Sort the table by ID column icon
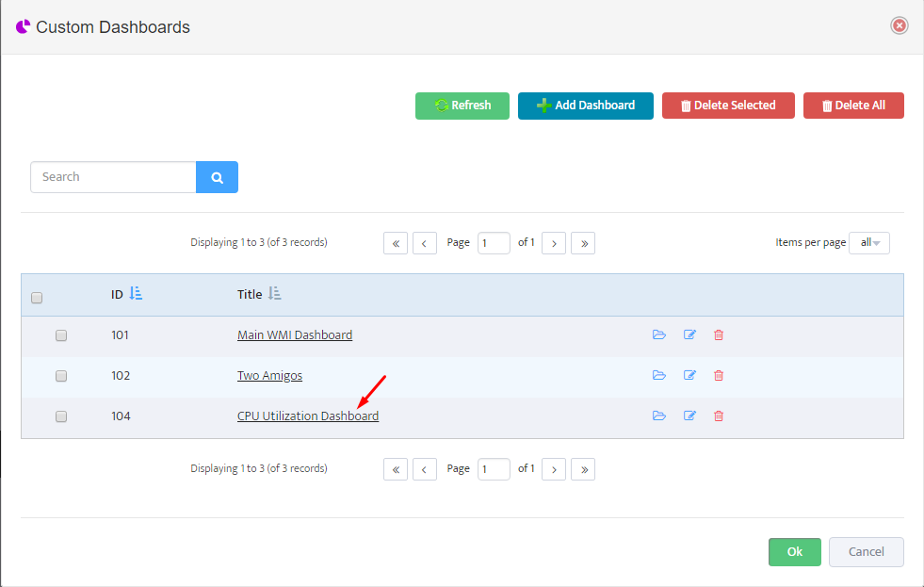Screen dimensions: 924x587 [x=136, y=293]
